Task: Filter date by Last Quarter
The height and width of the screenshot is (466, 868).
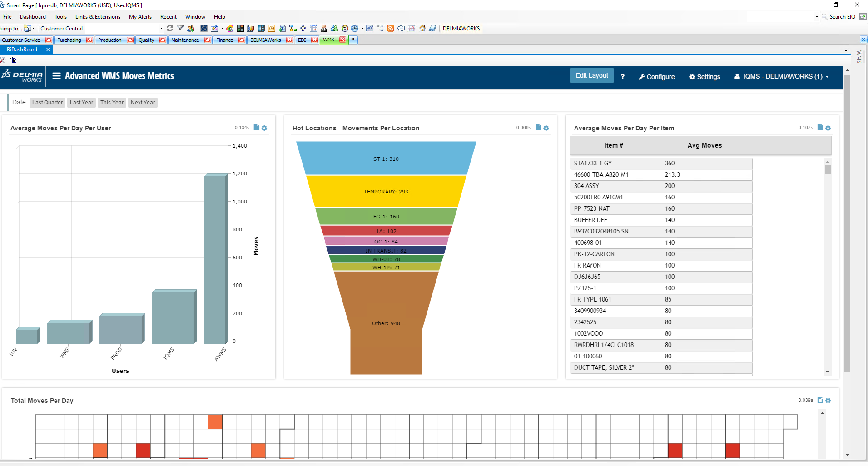Action: click(x=47, y=103)
